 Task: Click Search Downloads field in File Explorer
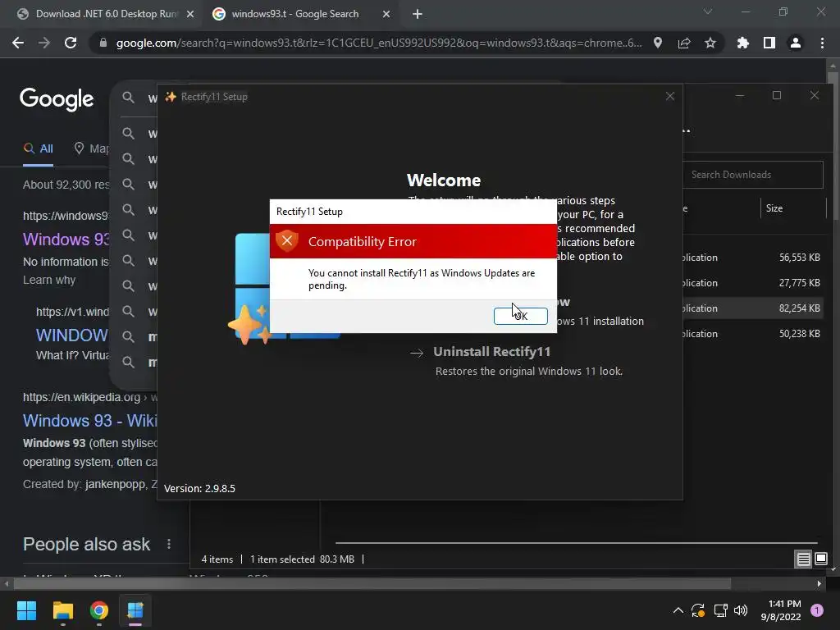click(753, 175)
